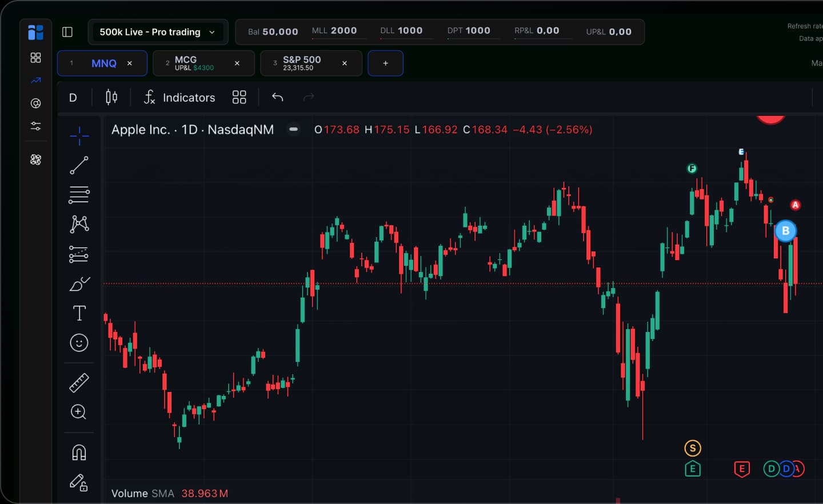Toggle magnet snap mode

[79, 453]
